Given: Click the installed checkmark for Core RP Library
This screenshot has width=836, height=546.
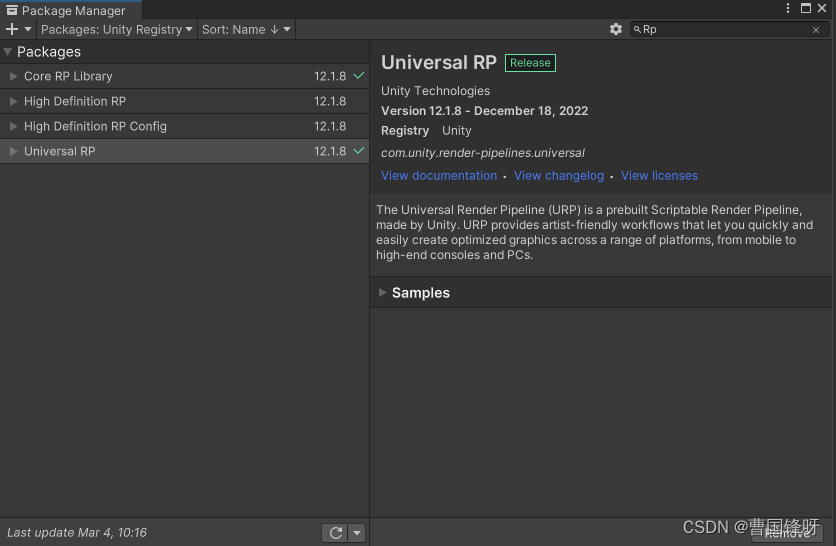Looking at the screenshot, I should tap(359, 76).
